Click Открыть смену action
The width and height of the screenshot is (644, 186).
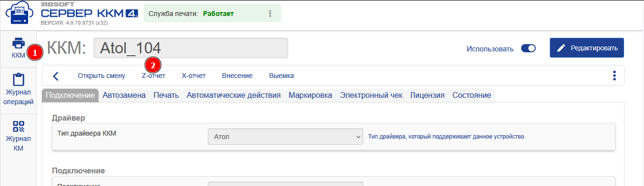[102, 76]
